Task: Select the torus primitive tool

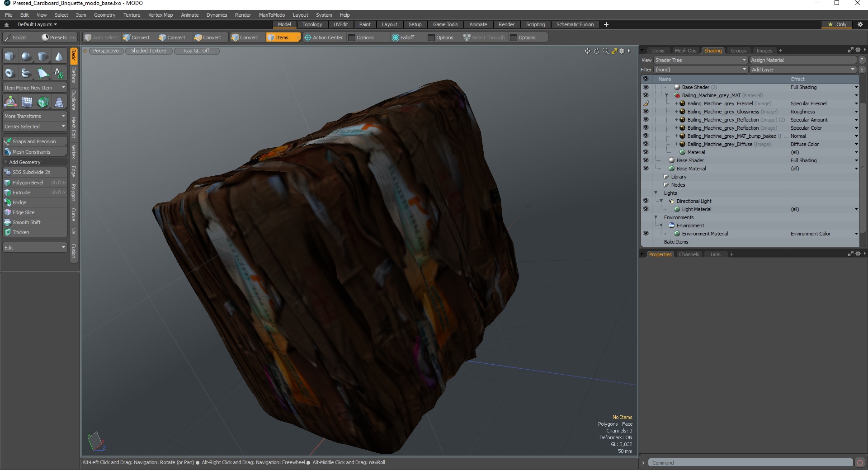Action: [x=10, y=73]
